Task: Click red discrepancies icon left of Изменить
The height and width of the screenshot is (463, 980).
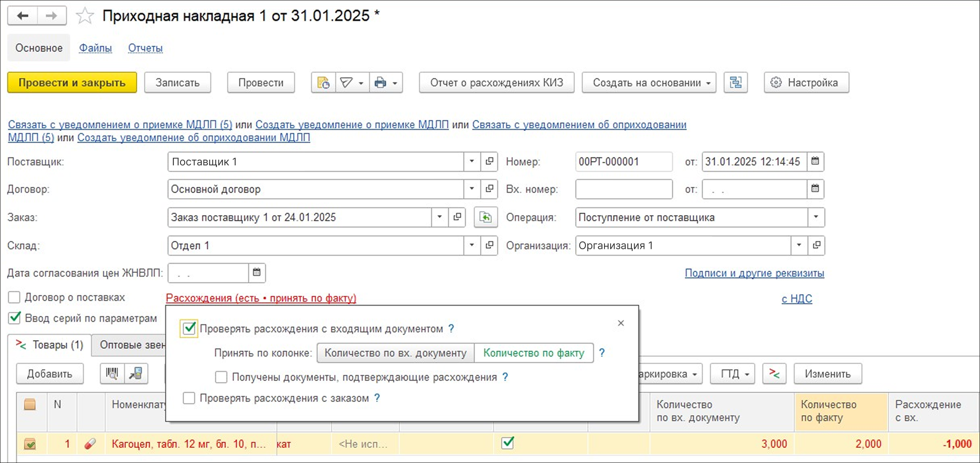Action: [x=774, y=373]
